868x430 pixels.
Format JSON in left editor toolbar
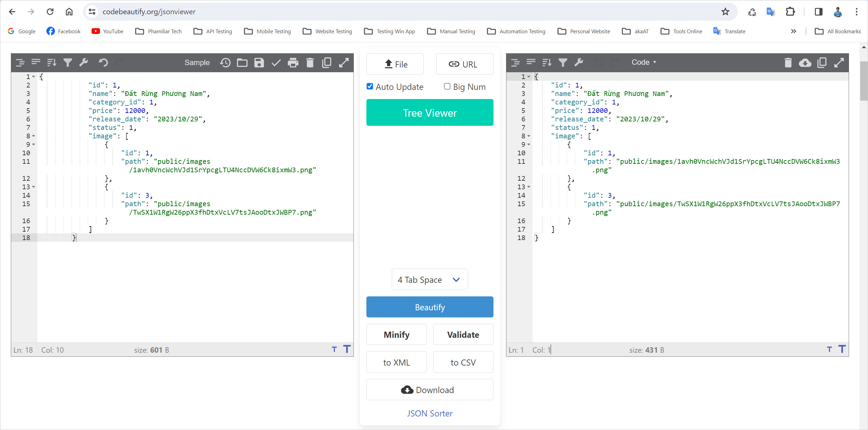(20, 62)
